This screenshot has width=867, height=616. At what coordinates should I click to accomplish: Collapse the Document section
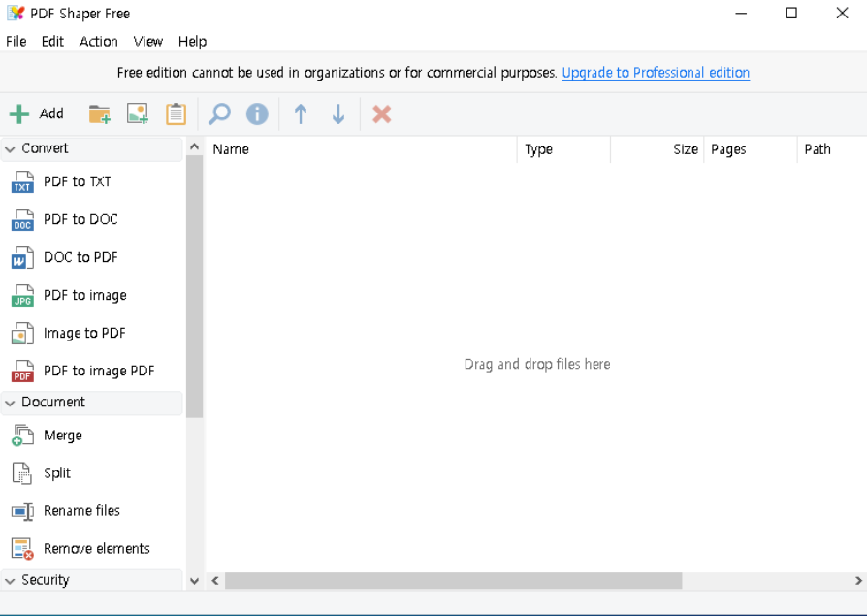click(10, 404)
